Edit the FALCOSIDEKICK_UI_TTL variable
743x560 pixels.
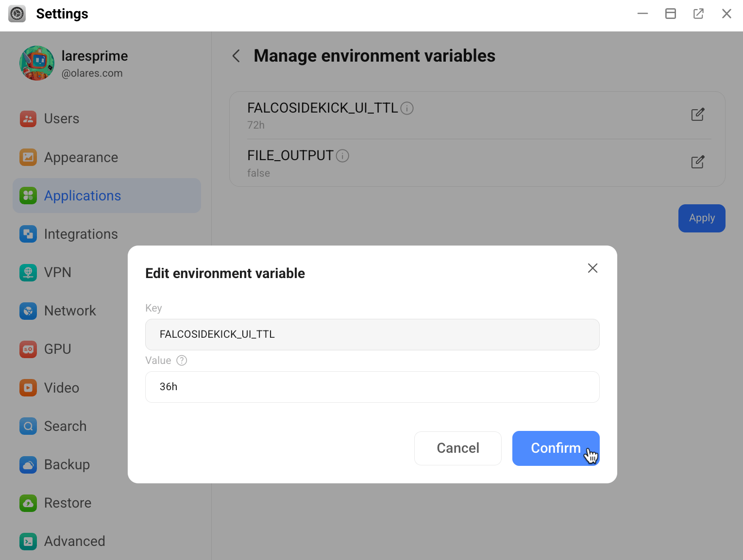(697, 115)
